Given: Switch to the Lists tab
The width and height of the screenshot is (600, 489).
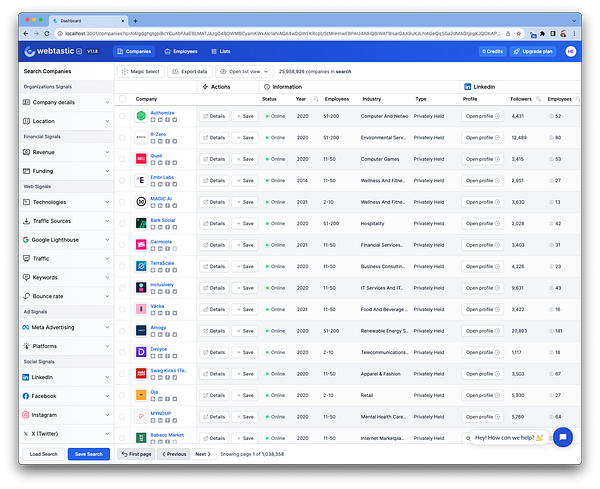Looking at the screenshot, I should (x=221, y=51).
